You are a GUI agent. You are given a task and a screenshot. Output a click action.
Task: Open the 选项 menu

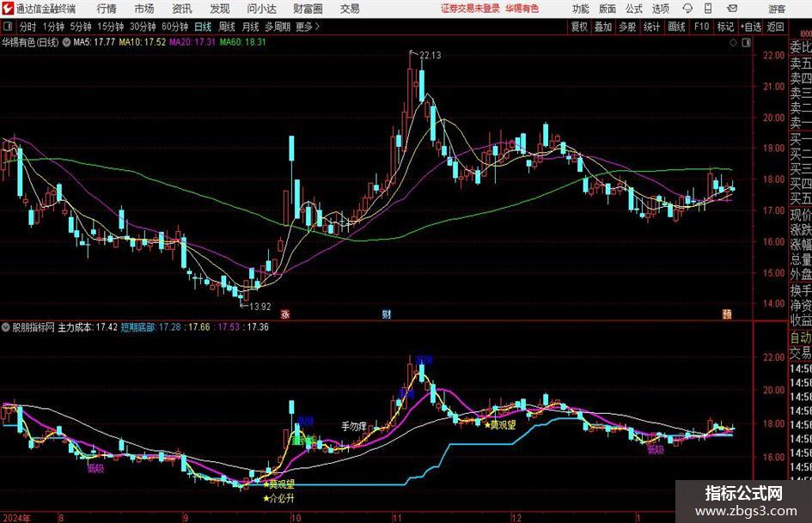[660, 9]
